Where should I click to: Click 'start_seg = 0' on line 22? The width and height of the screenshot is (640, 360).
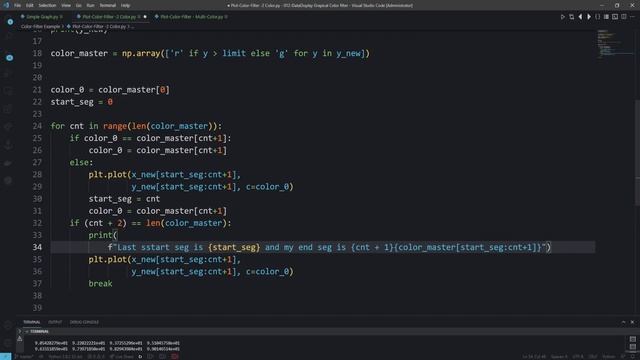[82, 102]
